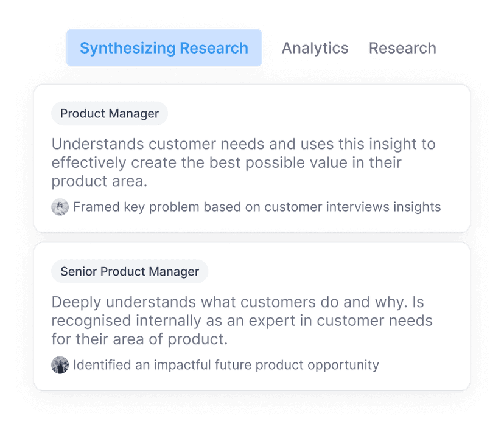
Task: Click the Senior Product Manager evidence avatar
Action: click(x=60, y=365)
